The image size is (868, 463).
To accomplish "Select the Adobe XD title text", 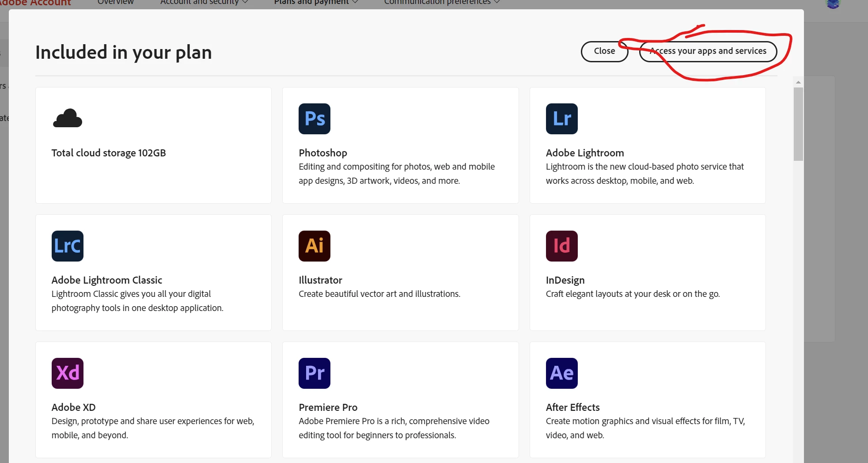I will (x=73, y=407).
